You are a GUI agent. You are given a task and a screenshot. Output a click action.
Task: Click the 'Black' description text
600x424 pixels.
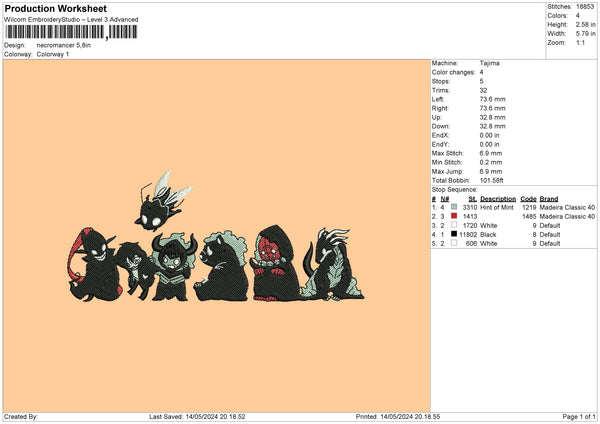pos(488,235)
